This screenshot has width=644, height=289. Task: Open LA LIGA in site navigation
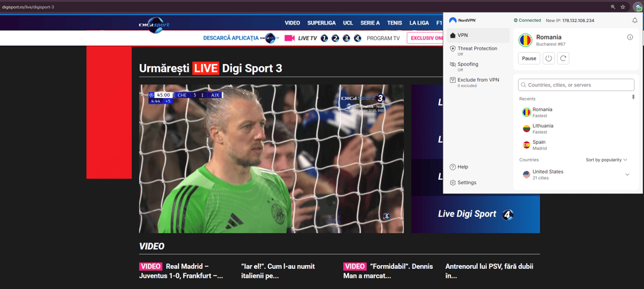(x=419, y=23)
